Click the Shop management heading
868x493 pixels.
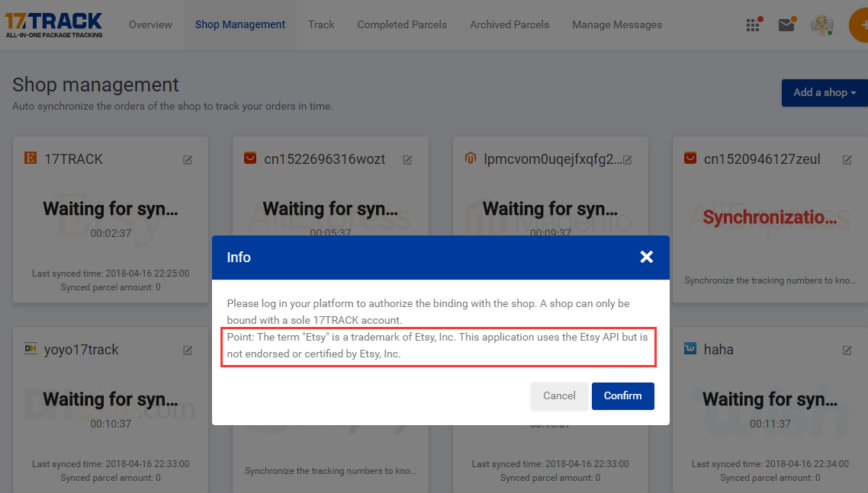coord(96,85)
